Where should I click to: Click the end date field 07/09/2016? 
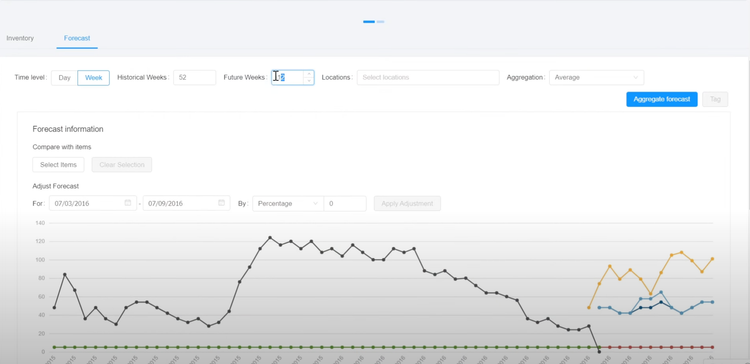(x=187, y=203)
